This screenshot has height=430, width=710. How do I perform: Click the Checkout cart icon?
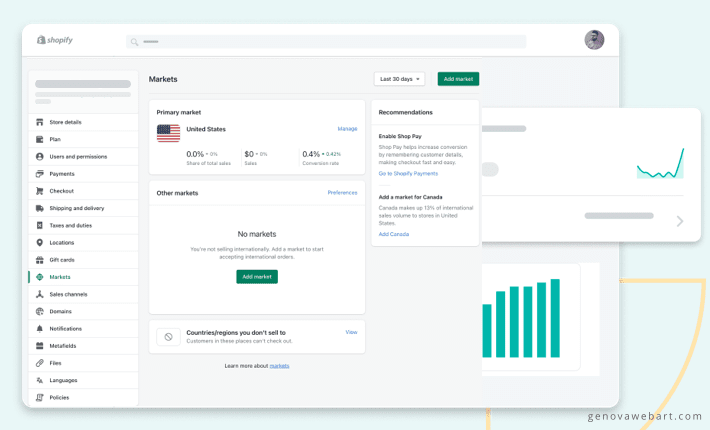[x=40, y=191]
